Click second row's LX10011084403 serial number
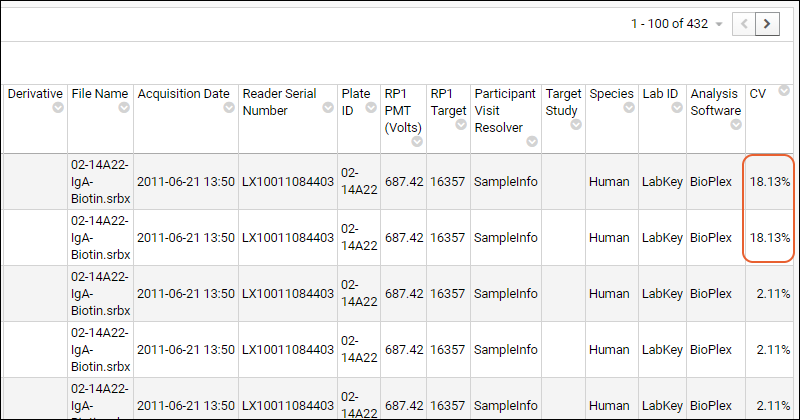Image resolution: width=800 pixels, height=420 pixels. [x=288, y=238]
